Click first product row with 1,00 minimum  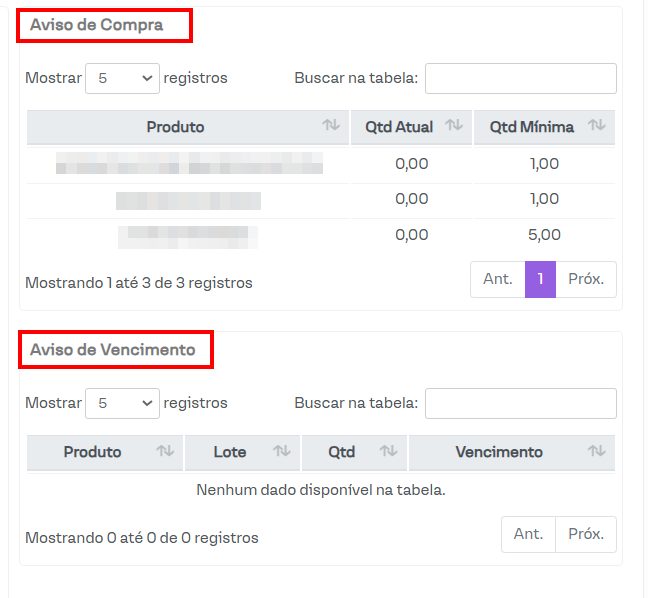pos(189,164)
